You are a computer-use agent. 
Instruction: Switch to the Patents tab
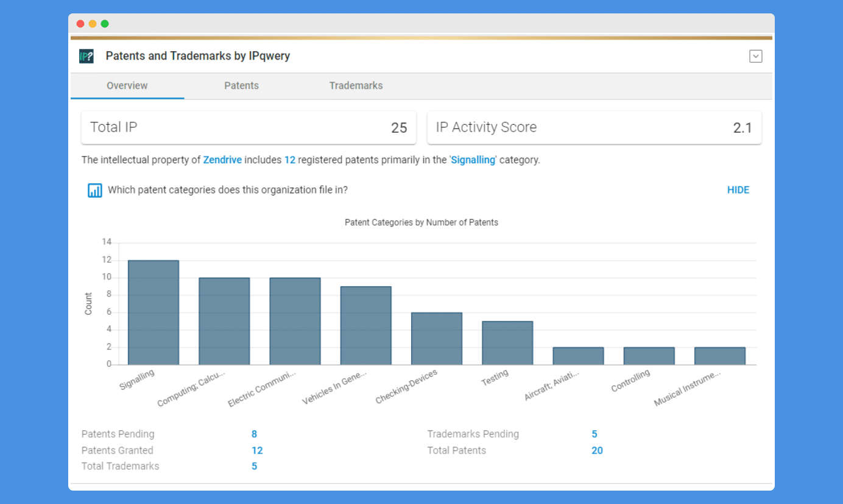pyautogui.click(x=241, y=86)
